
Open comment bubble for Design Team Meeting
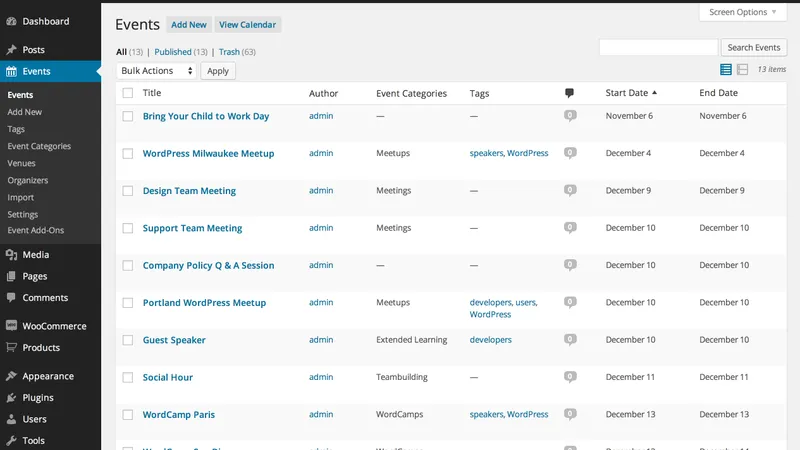coord(570,190)
